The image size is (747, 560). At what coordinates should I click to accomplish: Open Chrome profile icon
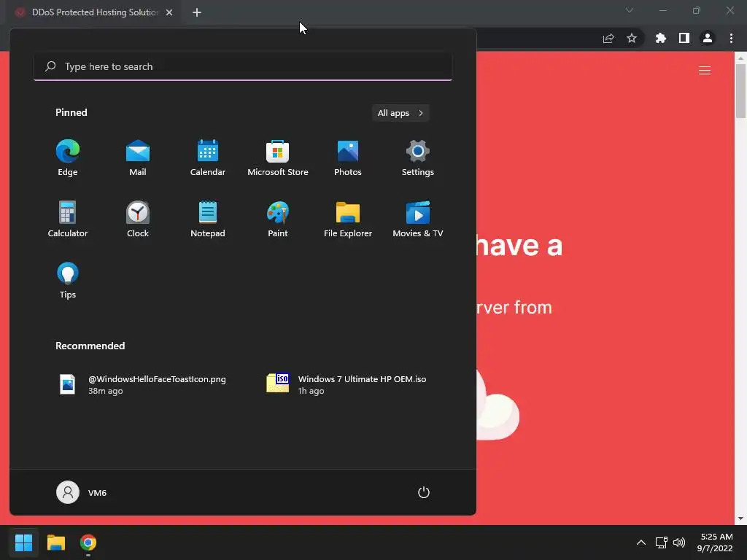tap(708, 38)
